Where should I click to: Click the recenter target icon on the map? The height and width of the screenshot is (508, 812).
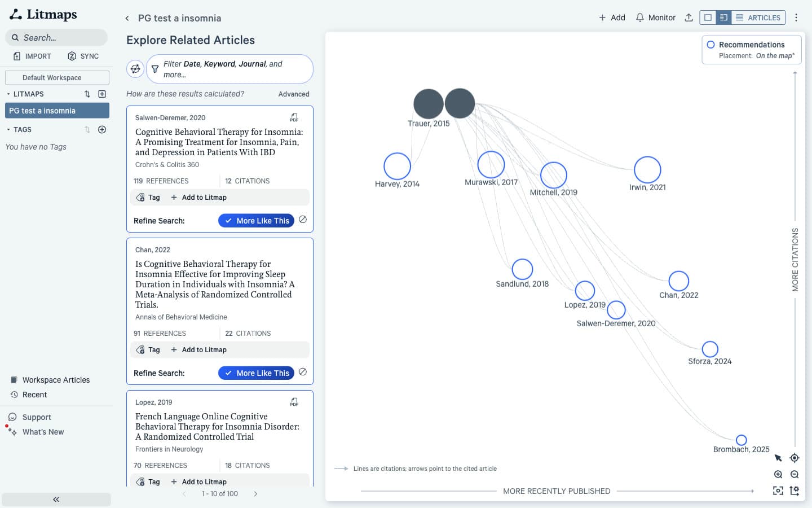pyautogui.click(x=795, y=458)
